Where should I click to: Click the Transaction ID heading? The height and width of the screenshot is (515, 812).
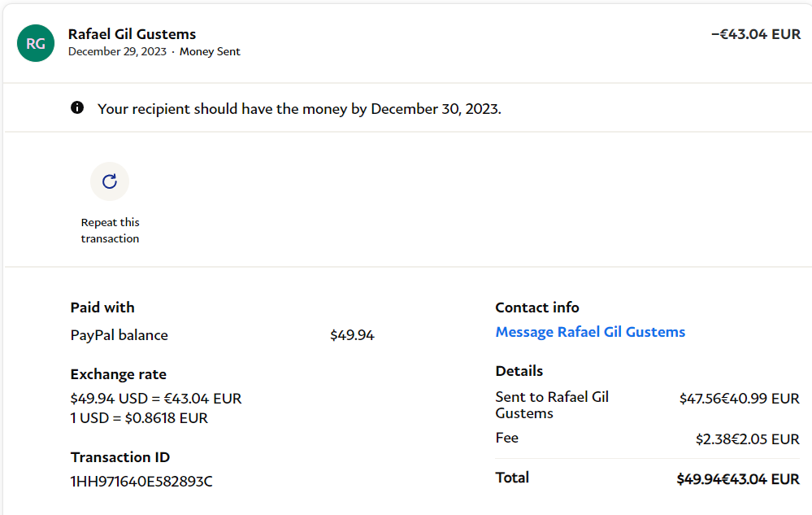click(120, 457)
